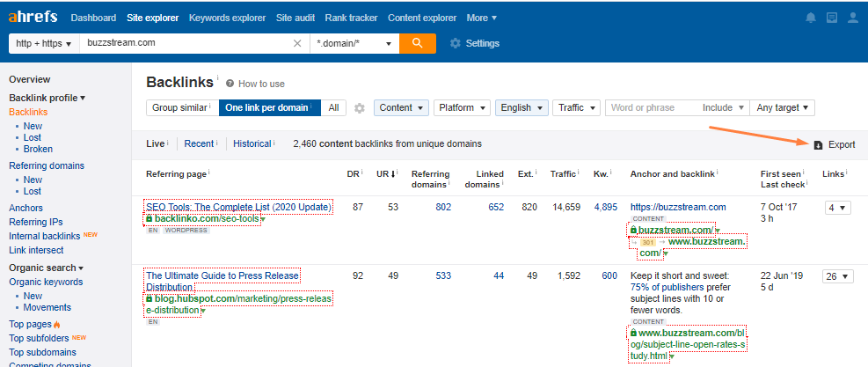Open the Include dropdown
The image size is (868, 367).
722,107
